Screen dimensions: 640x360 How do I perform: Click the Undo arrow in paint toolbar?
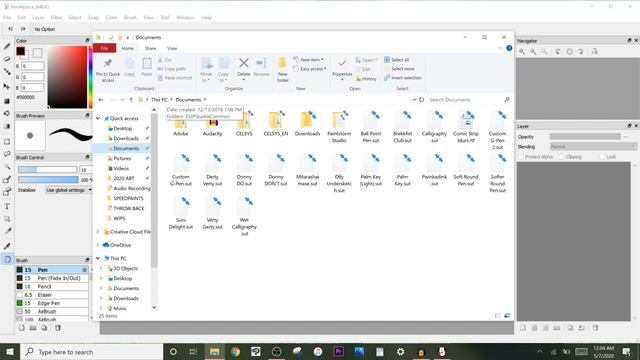coord(11,29)
